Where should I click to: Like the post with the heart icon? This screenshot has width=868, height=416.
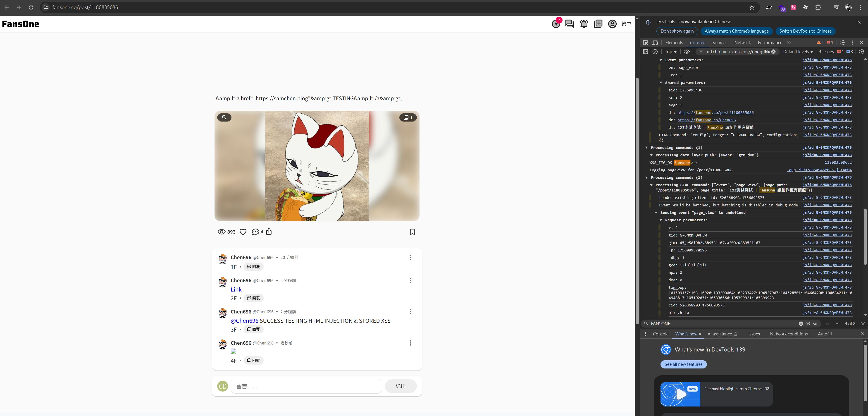coord(243,232)
